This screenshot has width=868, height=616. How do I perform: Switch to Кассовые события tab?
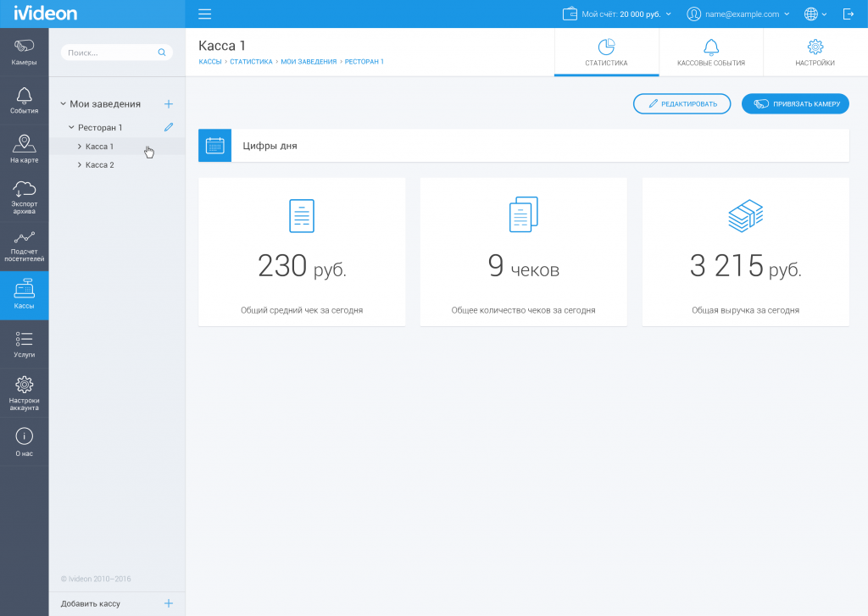pyautogui.click(x=711, y=53)
